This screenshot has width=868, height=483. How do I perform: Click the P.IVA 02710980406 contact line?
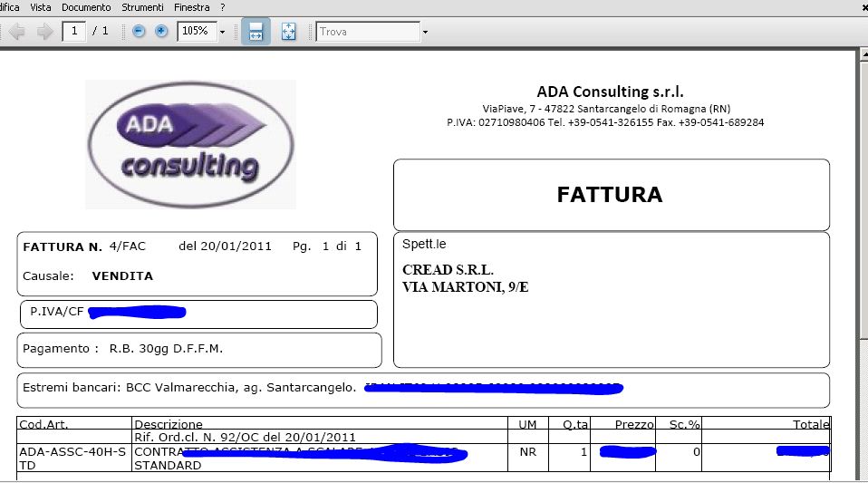605,122
